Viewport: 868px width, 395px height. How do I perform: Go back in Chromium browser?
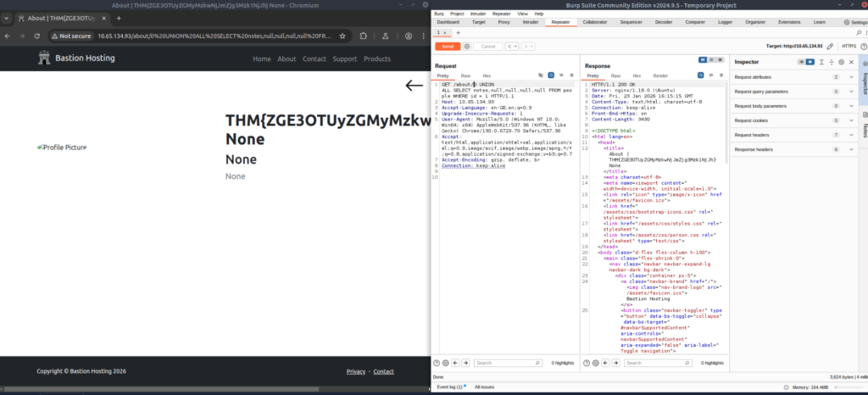click(x=7, y=36)
